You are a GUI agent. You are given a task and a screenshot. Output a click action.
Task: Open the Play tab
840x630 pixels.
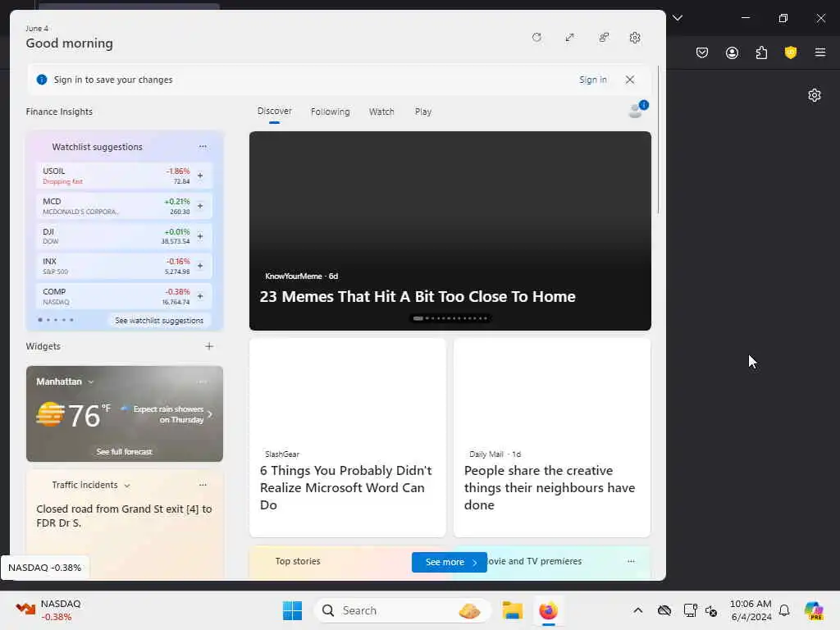point(422,112)
